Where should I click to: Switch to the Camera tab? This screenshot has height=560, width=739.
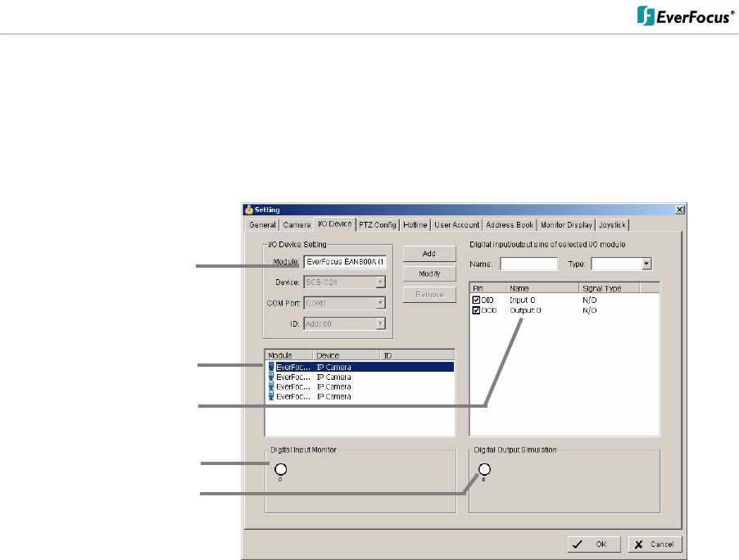297,225
